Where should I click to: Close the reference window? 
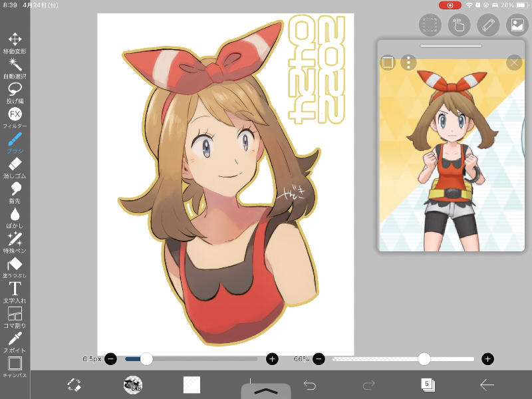(514, 63)
